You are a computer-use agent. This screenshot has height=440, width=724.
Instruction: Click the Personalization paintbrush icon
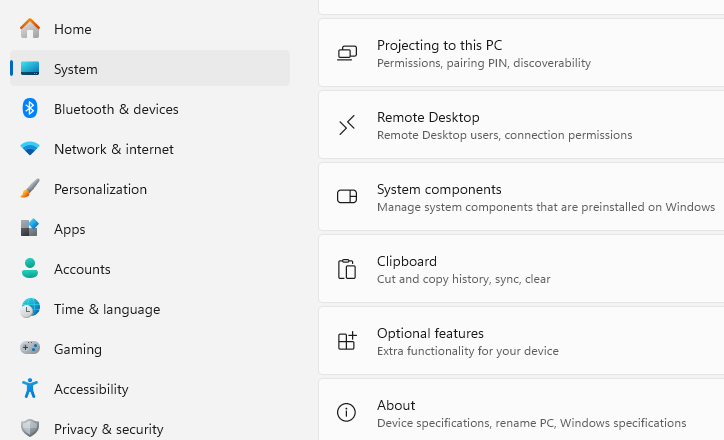tap(30, 189)
